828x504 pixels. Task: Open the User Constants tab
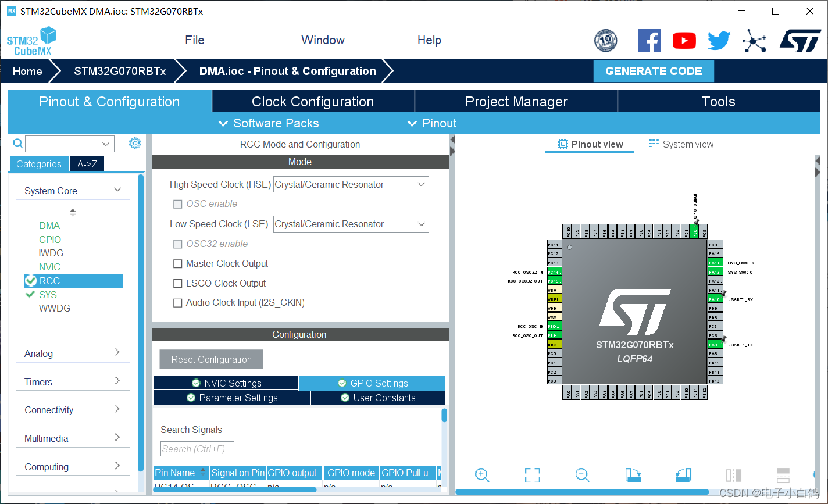point(378,398)
